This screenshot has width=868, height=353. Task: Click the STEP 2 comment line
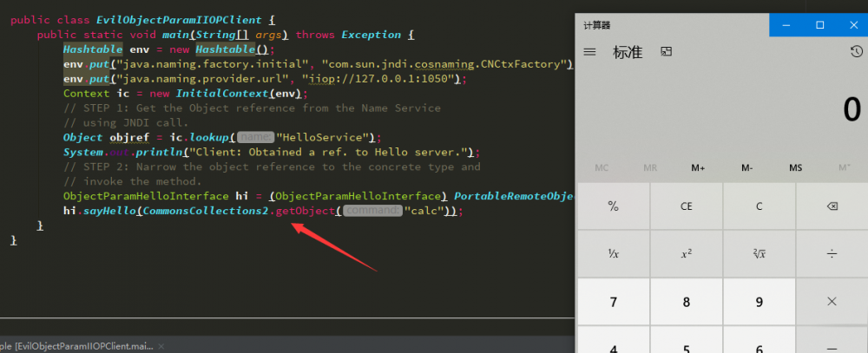point(272,167)
